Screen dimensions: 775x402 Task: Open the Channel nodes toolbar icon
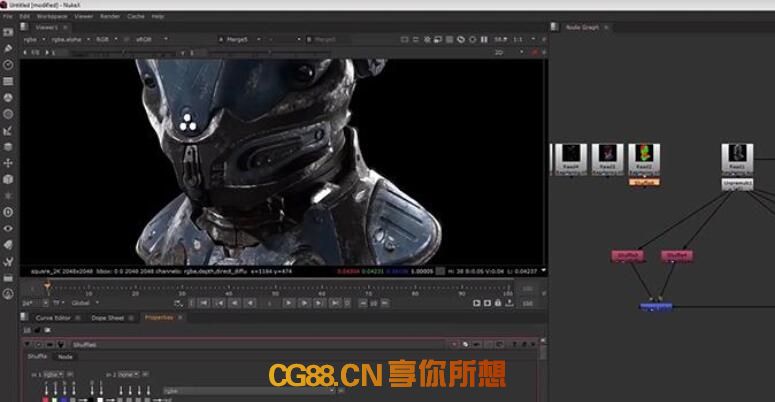(8, 81)
